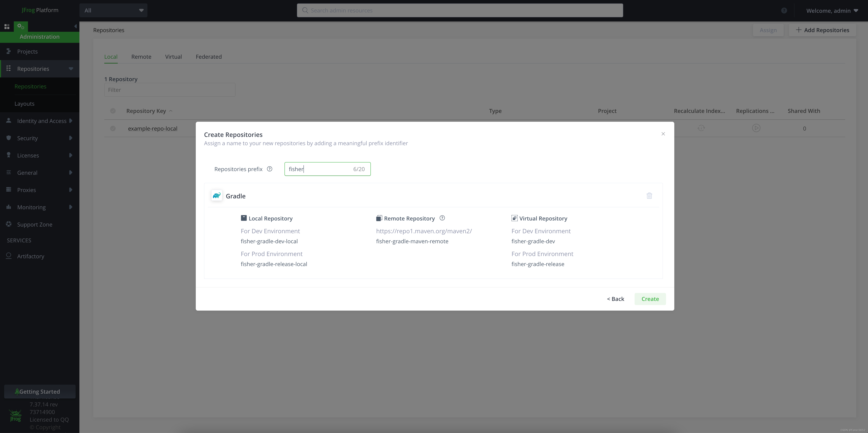Switch to the Remote repositories tab
868x433 pixels.
click(x=141, y=57)
